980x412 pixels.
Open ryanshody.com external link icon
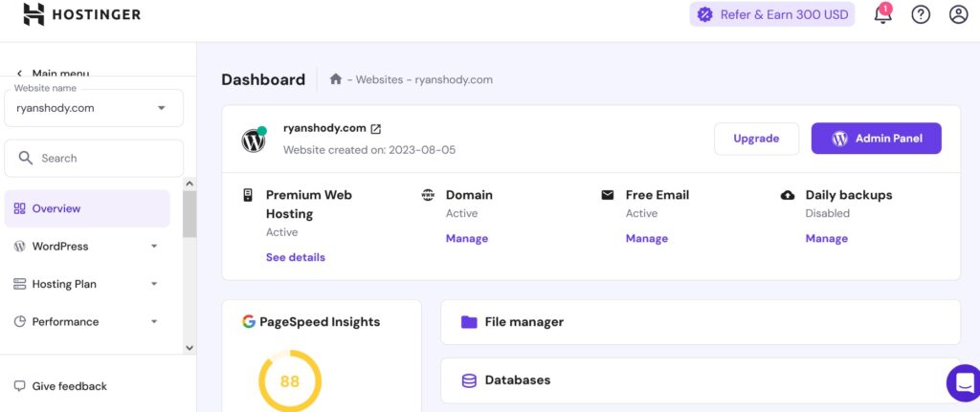[x=375, y=129]
